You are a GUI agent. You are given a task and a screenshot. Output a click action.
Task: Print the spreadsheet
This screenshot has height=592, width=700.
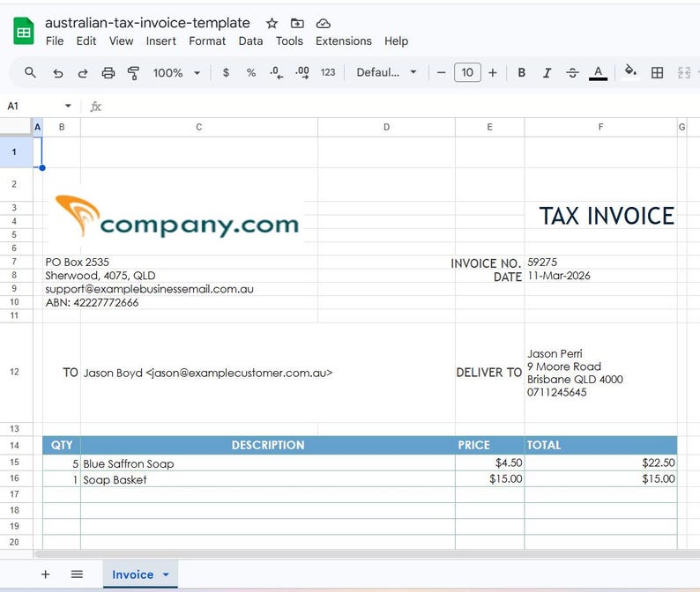tap(108, 73)
